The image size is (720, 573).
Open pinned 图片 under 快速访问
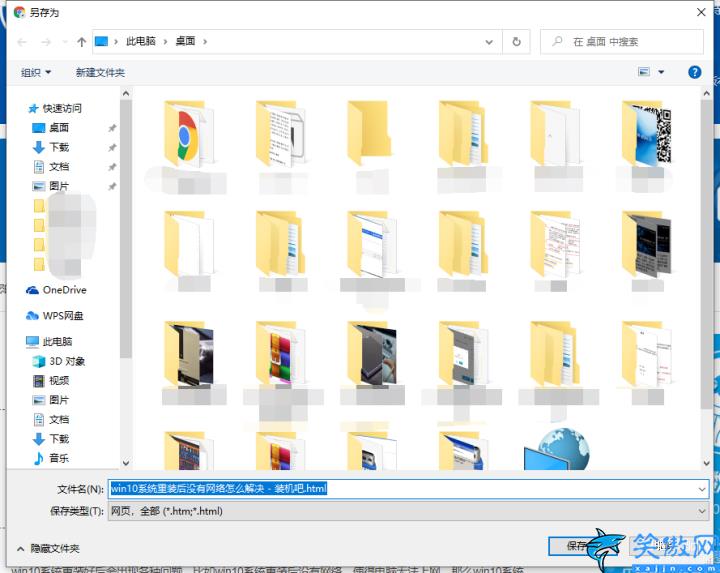(x=51, y=186)
